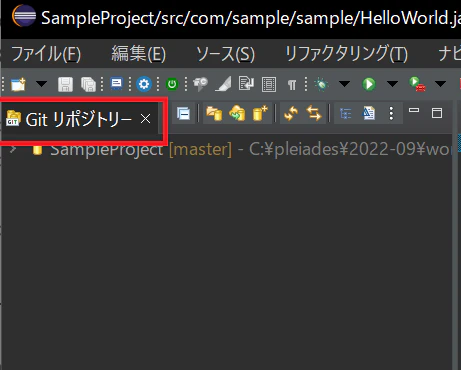Click the Save floppy disk icon
The width and height of the screenshot is (461, 370).
pos(65,84)
